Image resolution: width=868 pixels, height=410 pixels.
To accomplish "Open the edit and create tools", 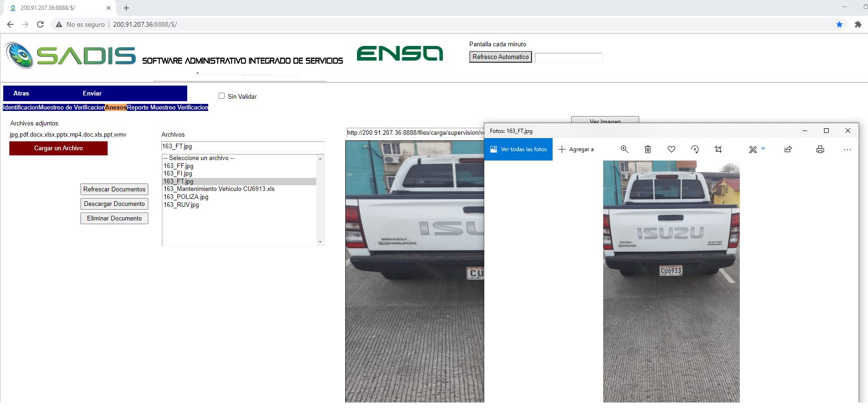I will tap(752, 149).
